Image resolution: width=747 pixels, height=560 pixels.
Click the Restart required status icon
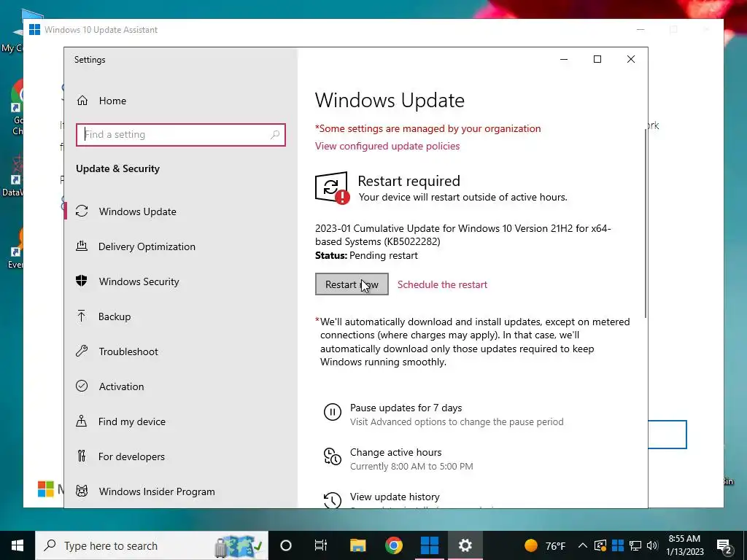[x=332, y=187]
